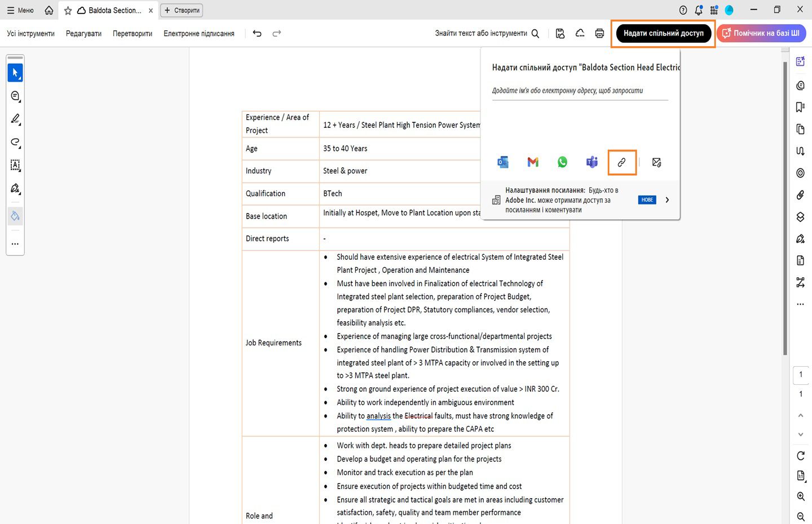Redo the last action
This screenshot has height=524, width=812.
click(276, 33)
